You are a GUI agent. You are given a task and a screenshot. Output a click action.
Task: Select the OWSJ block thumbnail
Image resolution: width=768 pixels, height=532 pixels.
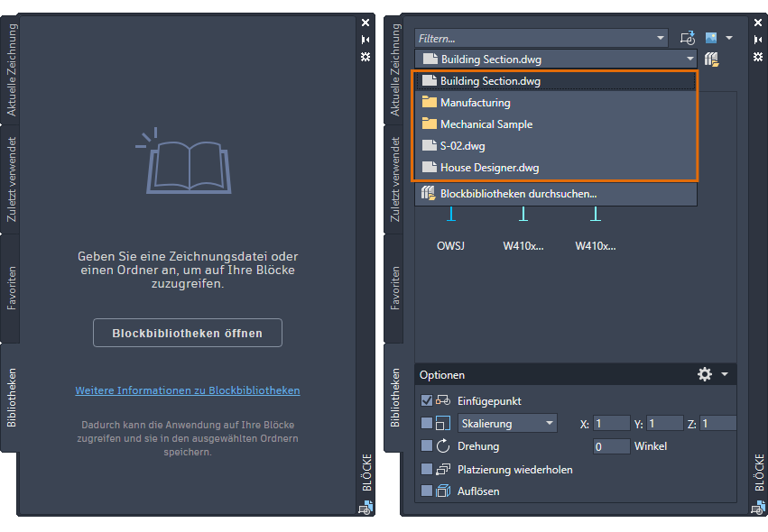point(450,230)
